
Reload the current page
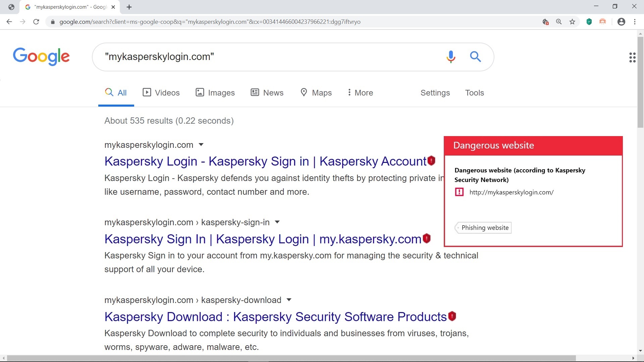36,22
